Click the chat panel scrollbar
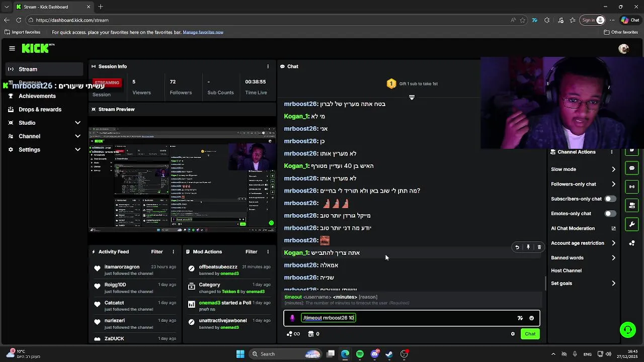This screenshot has height=362, width=644. click(546, 283)
